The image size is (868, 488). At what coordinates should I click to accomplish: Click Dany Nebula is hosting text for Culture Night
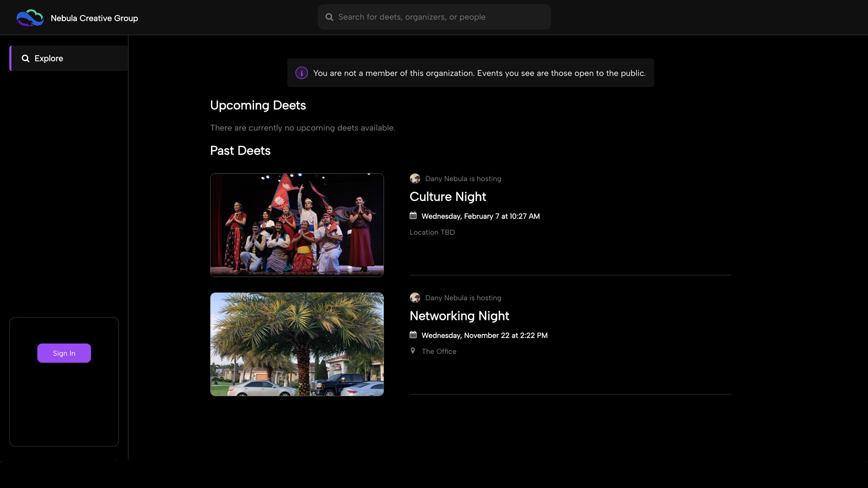click(463, 178)
